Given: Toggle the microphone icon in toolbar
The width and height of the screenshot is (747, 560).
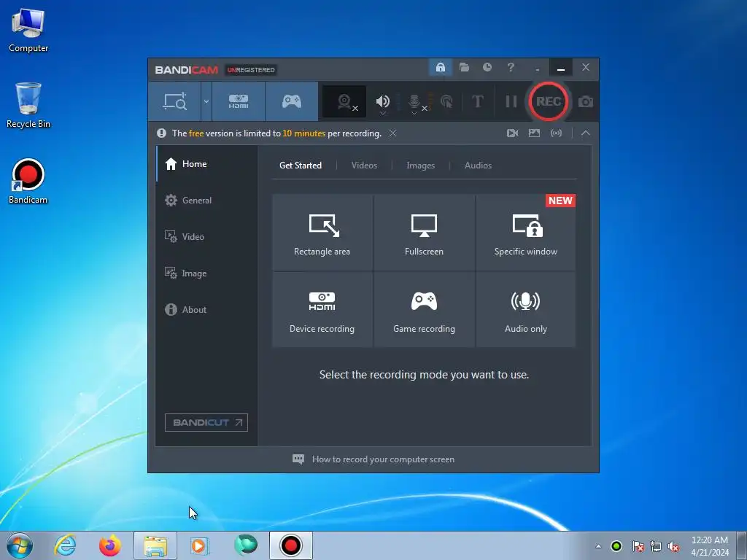Looking at the screenshot, I should pos(414,101).
